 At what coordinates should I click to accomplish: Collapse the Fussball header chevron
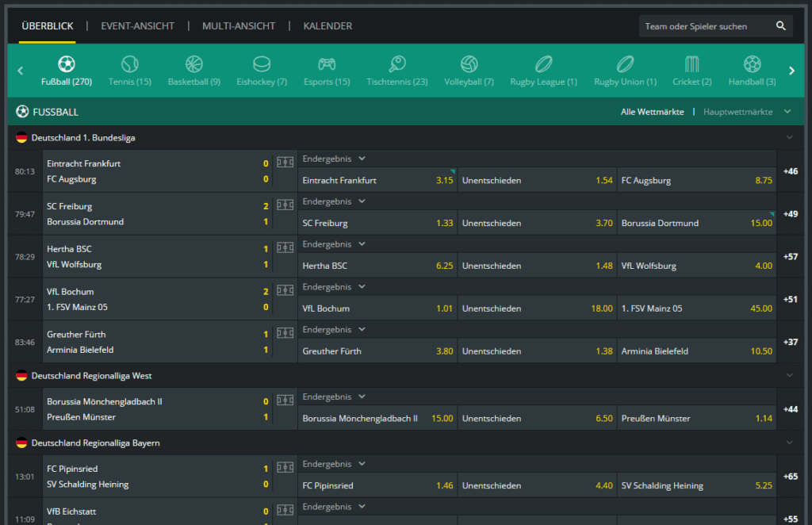pyautogui.click(x=787, y=112)
